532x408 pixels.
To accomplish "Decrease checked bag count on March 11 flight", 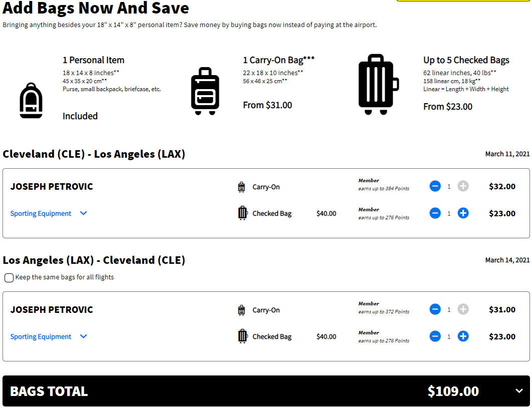I will (x=435, y=213).
